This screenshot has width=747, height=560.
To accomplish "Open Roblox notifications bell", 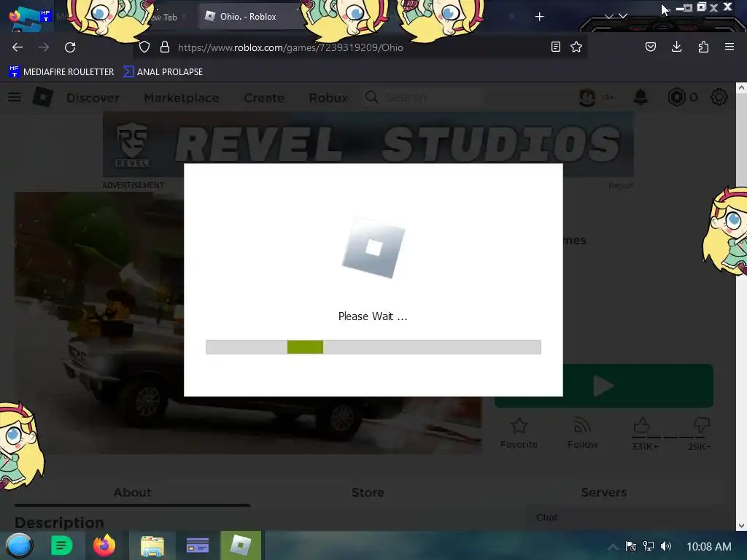I will [640, 97].
